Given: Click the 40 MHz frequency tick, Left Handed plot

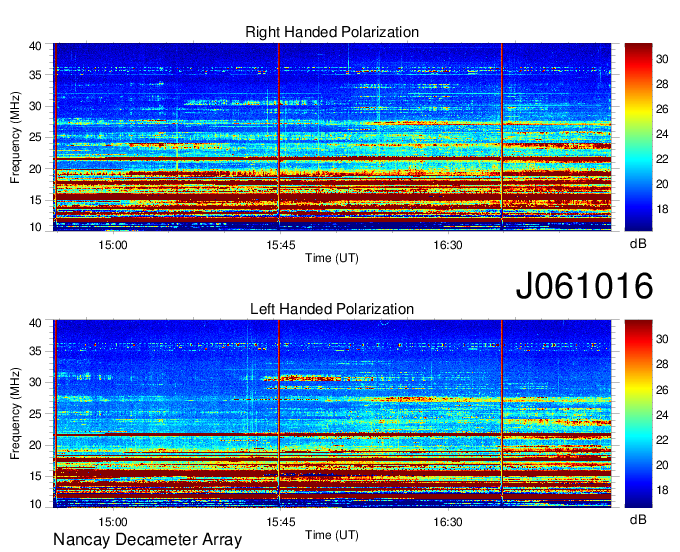Looking at the screenshot, I should [x=35, y=323].
